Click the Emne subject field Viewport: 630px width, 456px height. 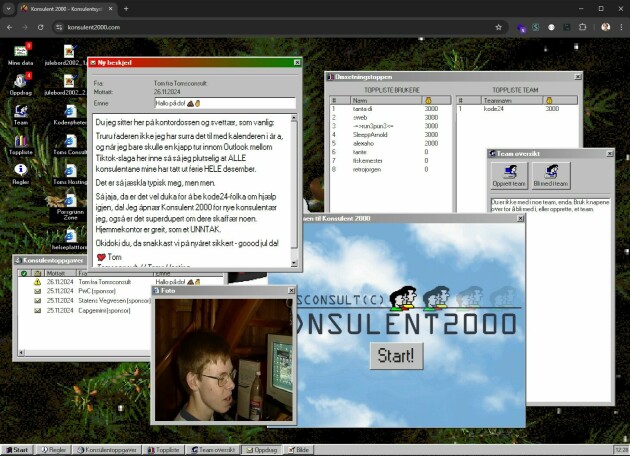point(225,103)
